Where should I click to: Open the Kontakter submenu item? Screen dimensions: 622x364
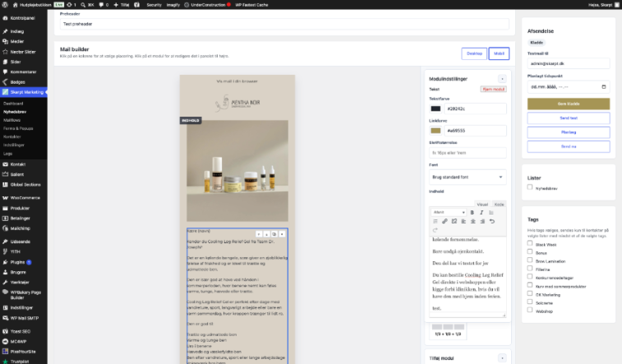point(12,136)
